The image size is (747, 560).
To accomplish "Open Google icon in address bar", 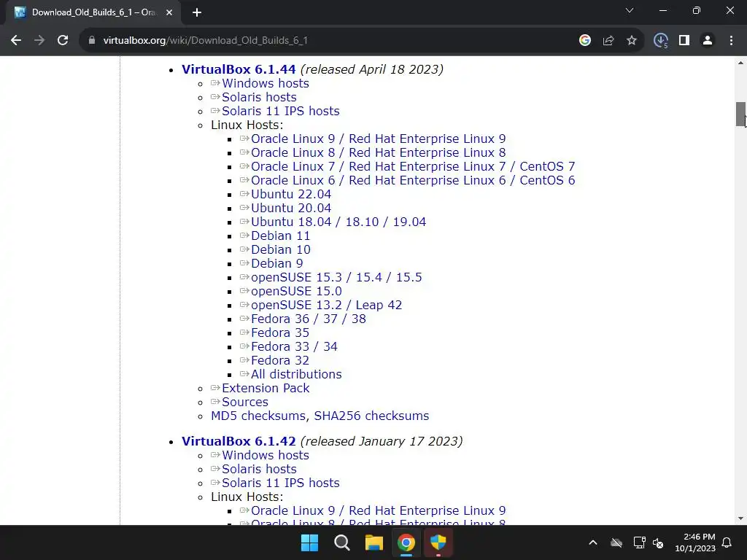I will click(x=585, y=41).
